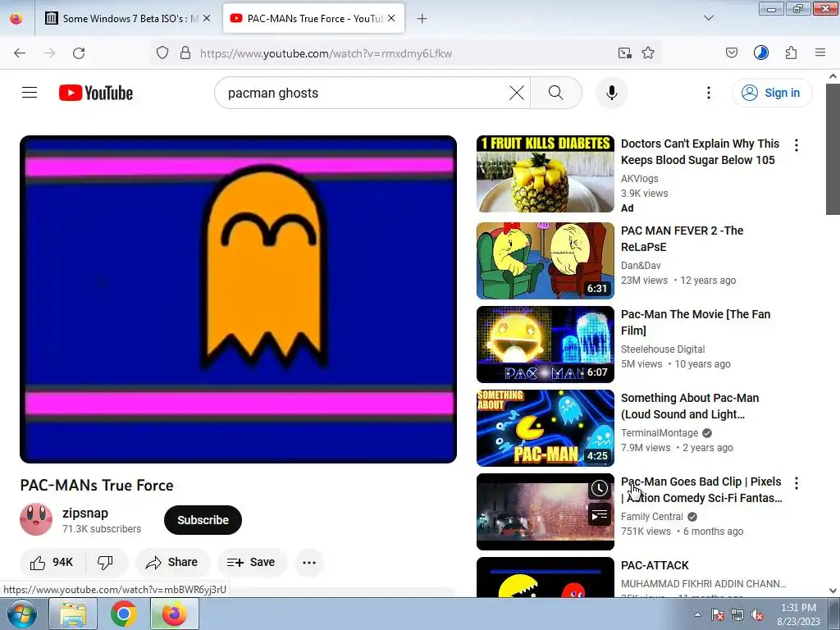Image resolution: width=840 pixels, height=630 pixels.
Task: Open new tab with plus button
Action: [x=422, y=19]
